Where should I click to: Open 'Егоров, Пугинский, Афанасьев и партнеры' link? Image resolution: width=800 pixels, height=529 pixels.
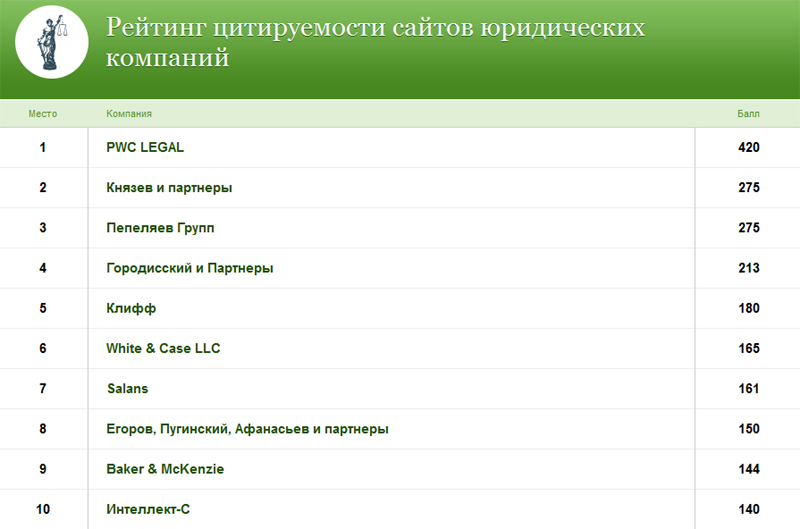click(x=247, y=429)
